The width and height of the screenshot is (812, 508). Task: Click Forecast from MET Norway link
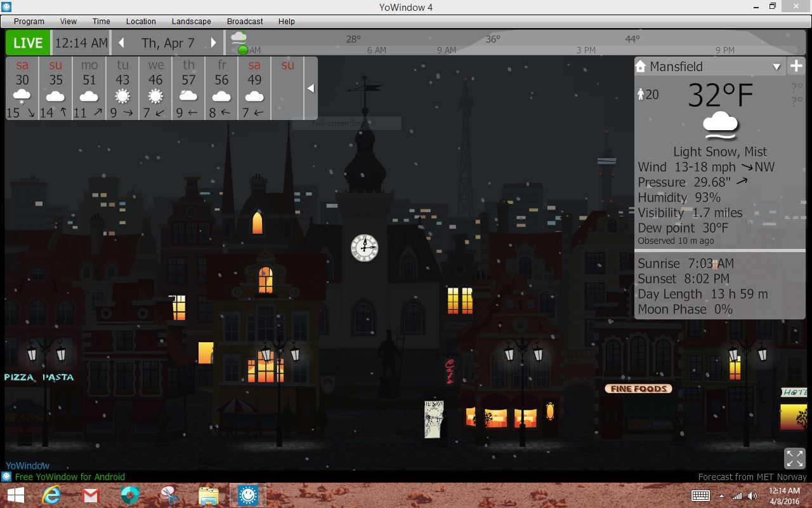click(752, 477)
